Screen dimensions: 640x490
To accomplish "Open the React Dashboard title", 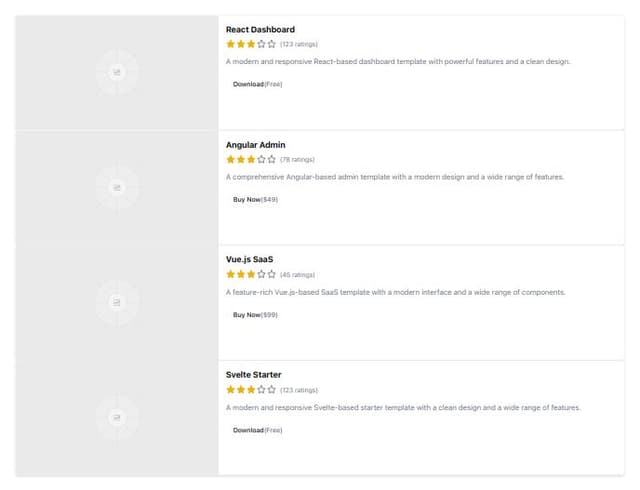I will pos(260,29).
